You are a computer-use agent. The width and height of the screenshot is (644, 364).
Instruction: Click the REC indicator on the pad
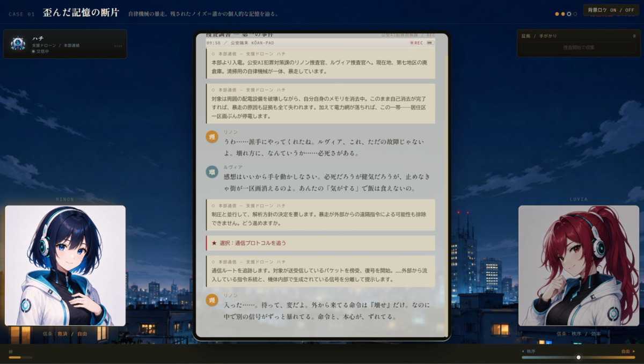click(416, 42)
